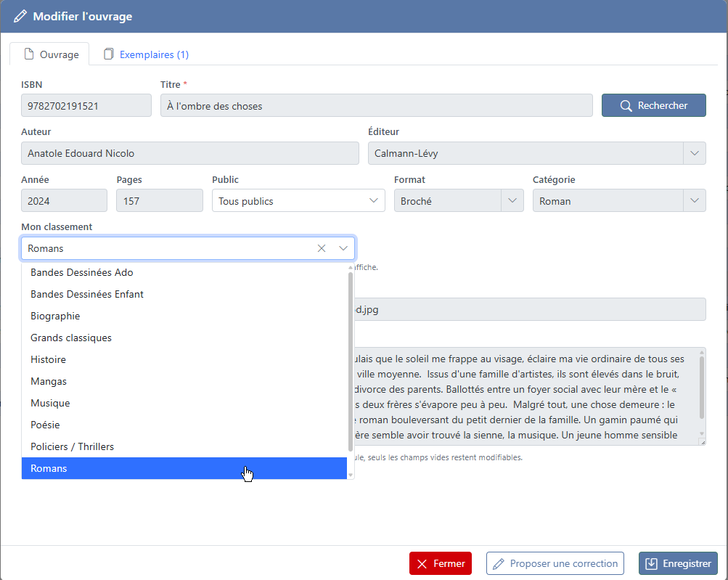Click the pencil icon in Proposer une correction

coord(498,564)
